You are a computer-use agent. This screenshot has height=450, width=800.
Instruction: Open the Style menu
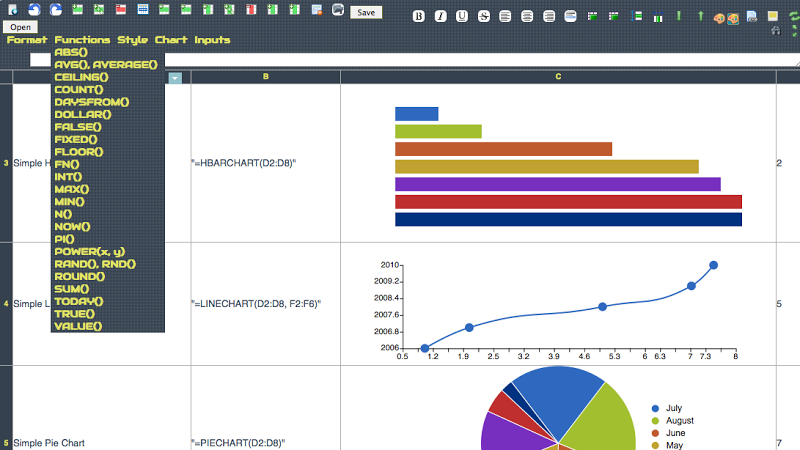[x=133, y=40]
